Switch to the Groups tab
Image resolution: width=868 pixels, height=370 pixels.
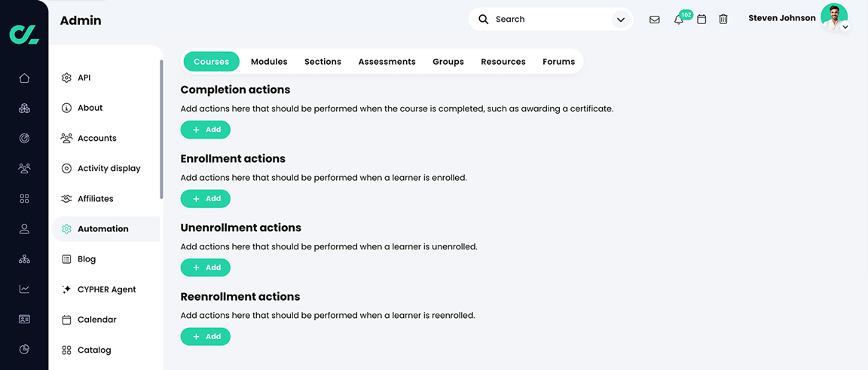tap(448, 62)
